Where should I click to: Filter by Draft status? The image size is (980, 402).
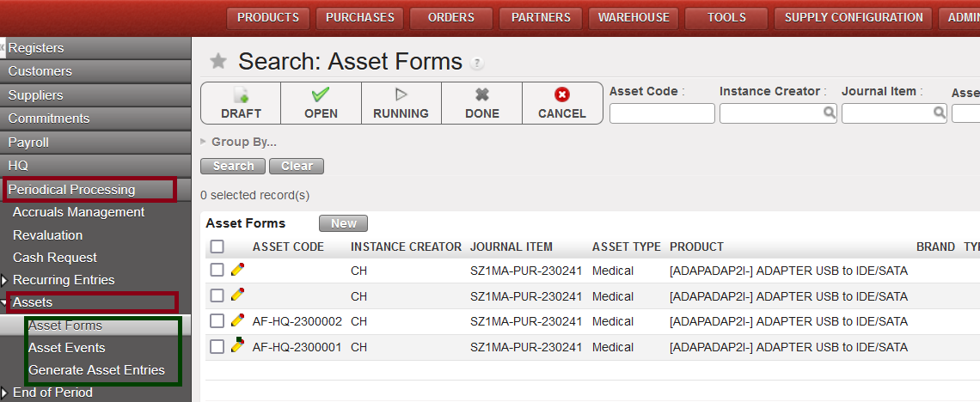(241, 103)
